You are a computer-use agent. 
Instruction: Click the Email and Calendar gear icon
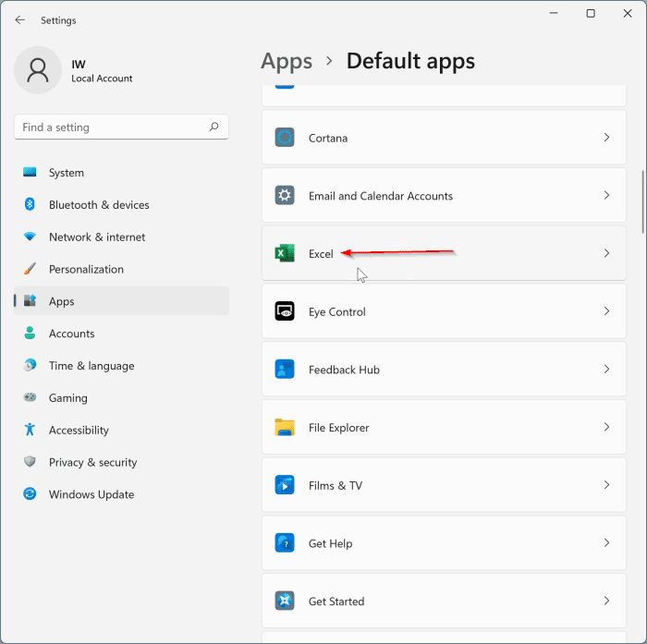pos(285,195)
